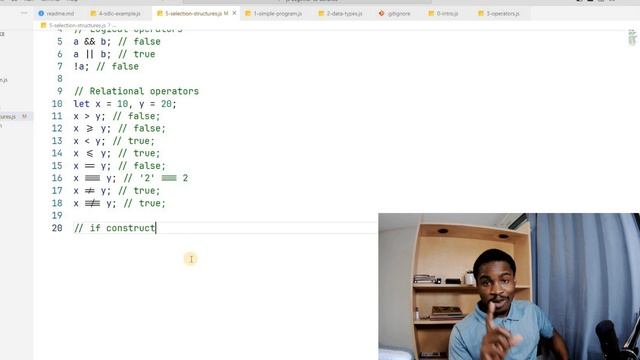640x360 pixels.
Task: Select the 5-selection-structures.js tab
Action: [193, 13]
